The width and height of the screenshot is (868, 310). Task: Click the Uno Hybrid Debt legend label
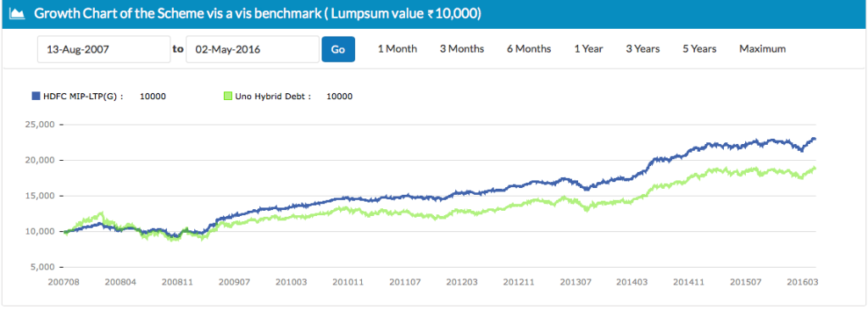pos(272,97)
